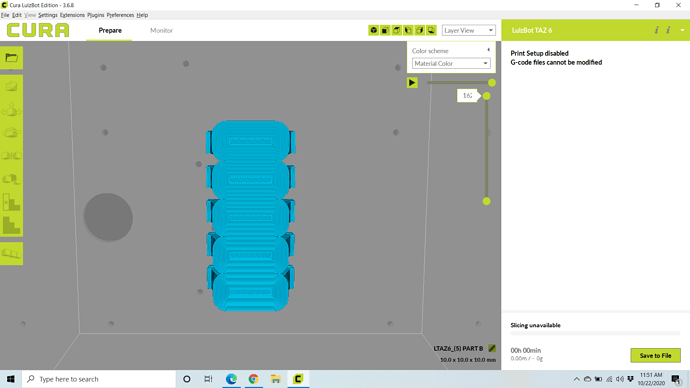Switch to right side camera view icon
Viewport: 690px width, 388px height.
[419, 30]
